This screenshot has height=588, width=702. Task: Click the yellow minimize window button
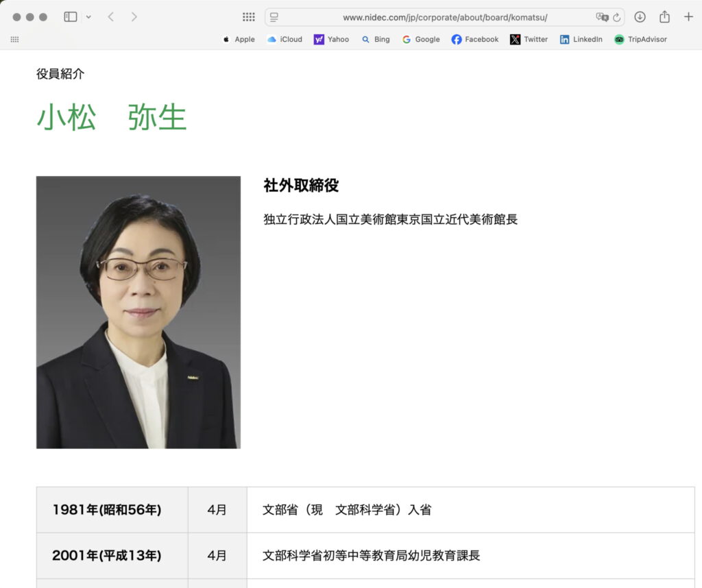click(x=30, y=17)
